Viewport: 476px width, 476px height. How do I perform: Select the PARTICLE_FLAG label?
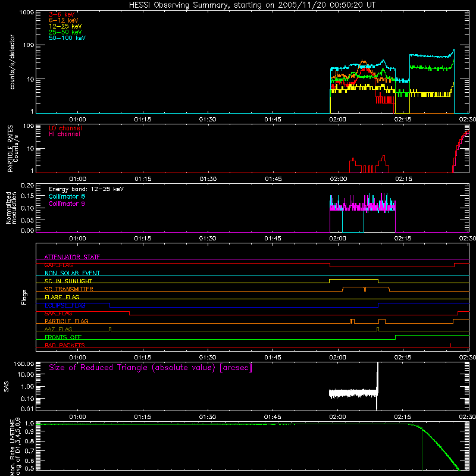[x=67, y=321]
